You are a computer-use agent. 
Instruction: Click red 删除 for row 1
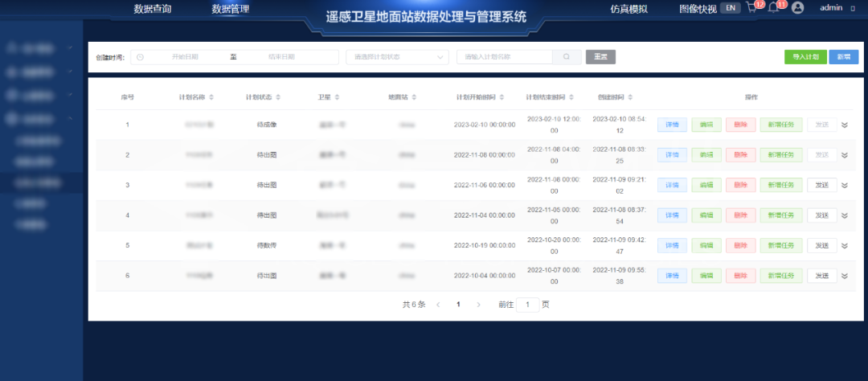741,125
